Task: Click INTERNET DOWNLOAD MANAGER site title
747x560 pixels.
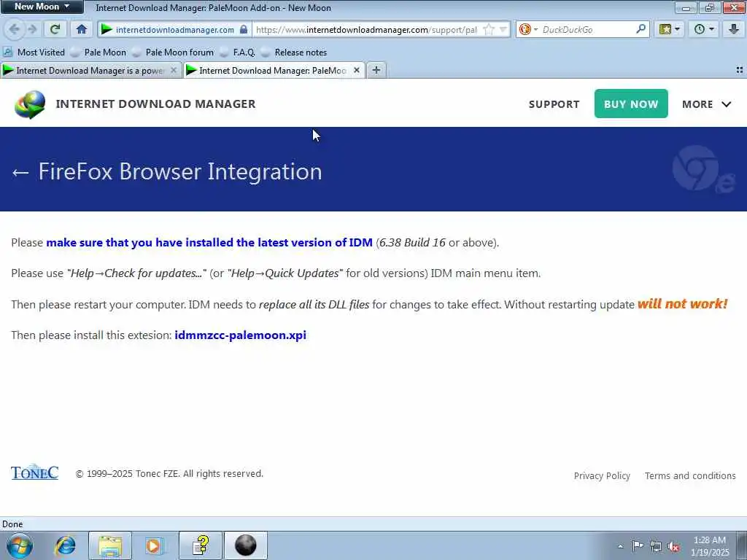Action: [156, 104]
